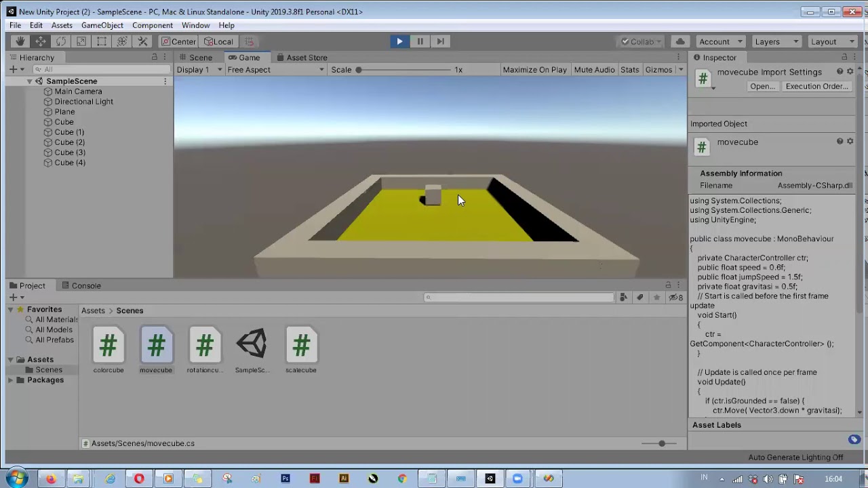Lock the Inspector panel
The image size is (868, 488).
tap(844, 58)
